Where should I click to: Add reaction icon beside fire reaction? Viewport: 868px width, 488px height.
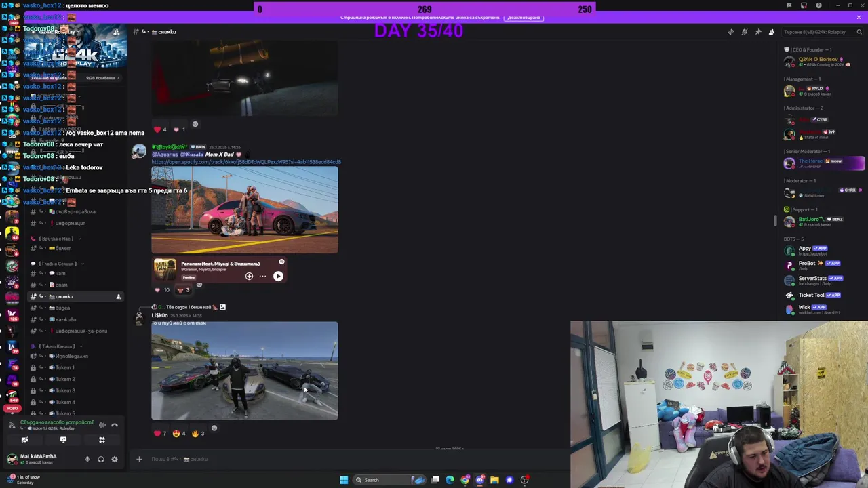(x=214, y=428)
